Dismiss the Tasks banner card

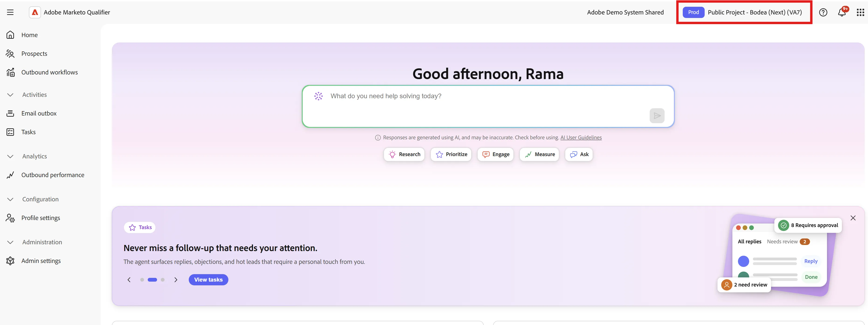point(853,218)
